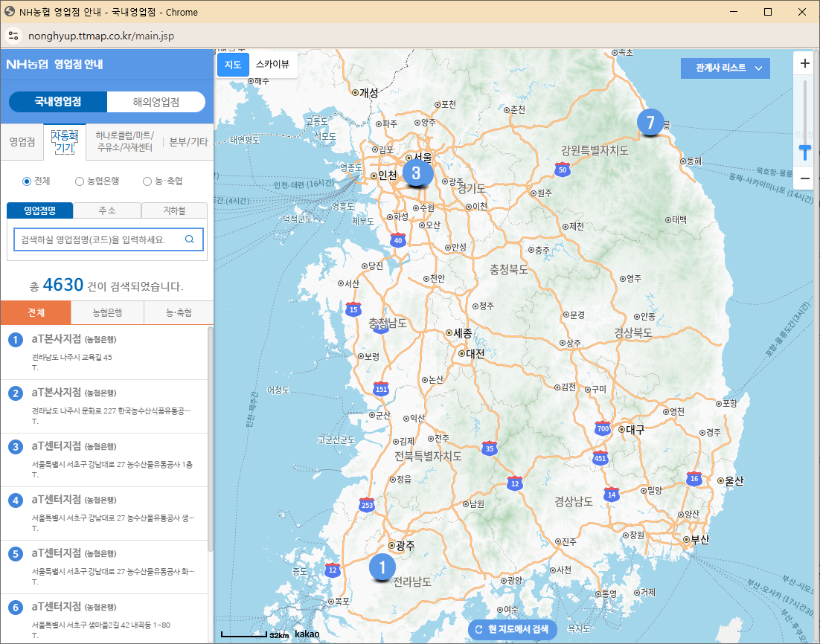
Task: Click the site info icon in address bar
Action: pos(13,36)
